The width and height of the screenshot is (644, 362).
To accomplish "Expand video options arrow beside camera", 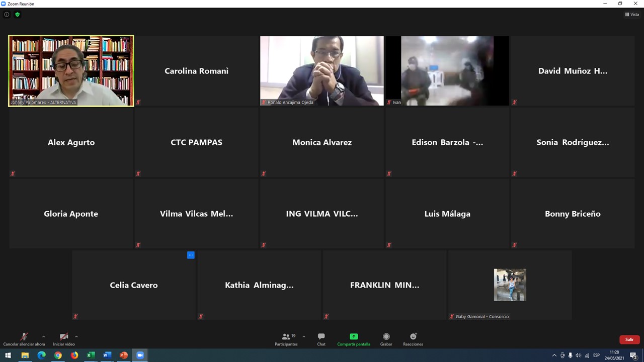I will (76, 336).
